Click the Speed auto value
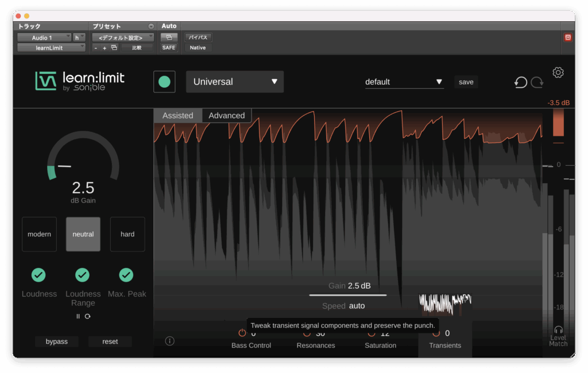Screen dimensions: 588x373 [357, 306]
